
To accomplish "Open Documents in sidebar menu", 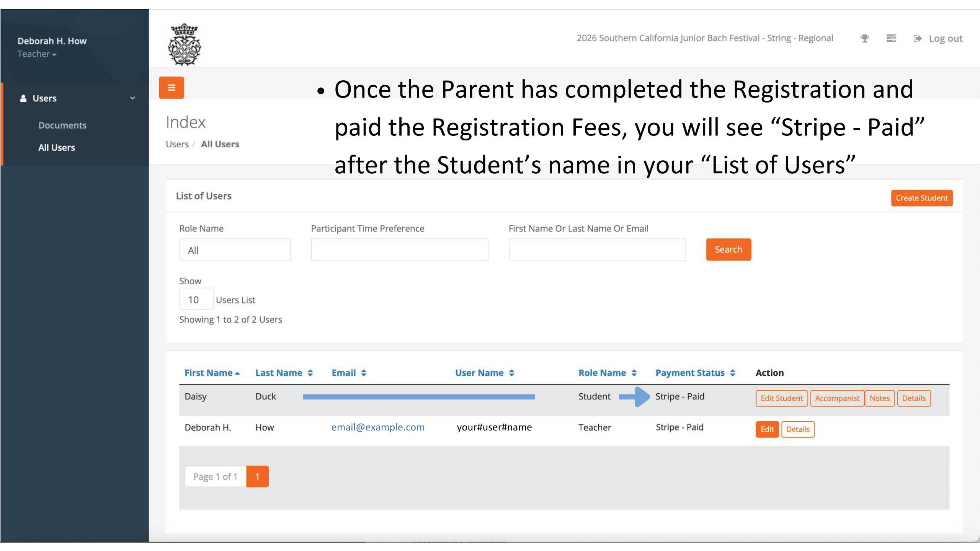I will (x=62, y=126).
